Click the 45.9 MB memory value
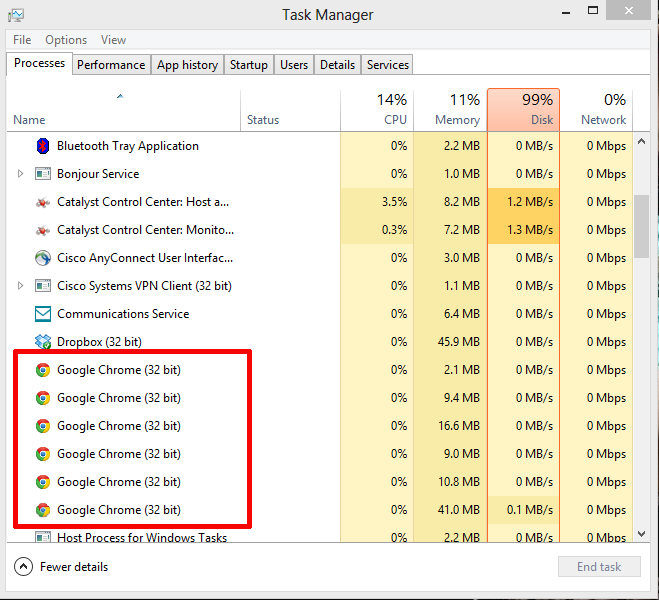 (x=459, y=342)
